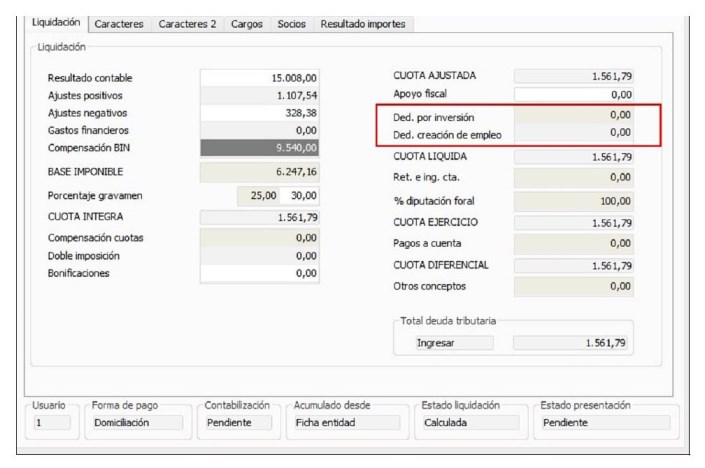Click the Forma de pago Domiciliación field
Screen dimensions: 705x468
pos(137,423)
